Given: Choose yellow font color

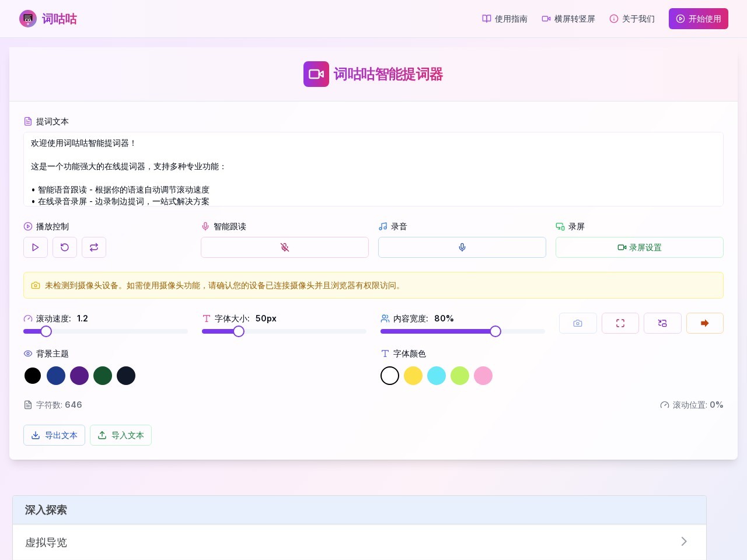Looking at the screenshot, I should point(413,376).
